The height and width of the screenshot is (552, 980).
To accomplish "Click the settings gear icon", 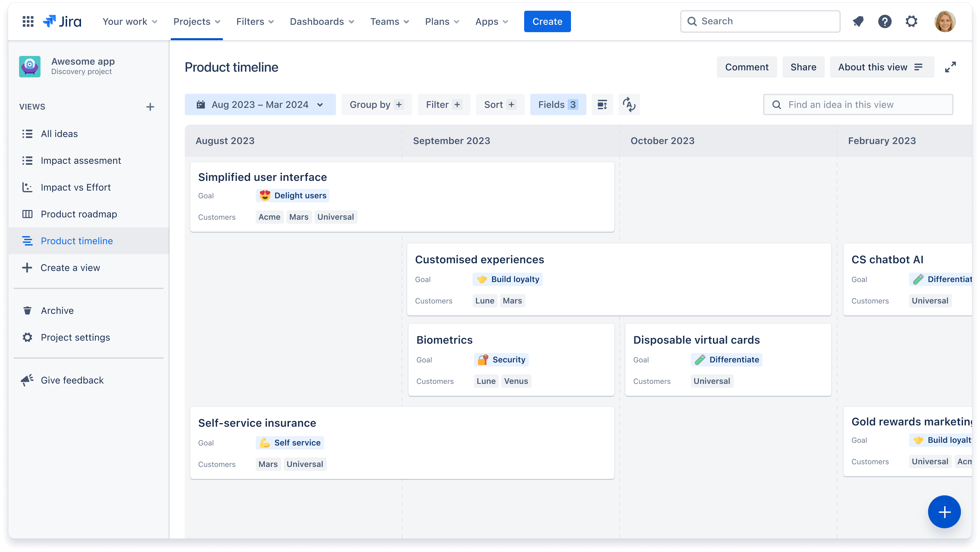I will [x=911, y=21].
